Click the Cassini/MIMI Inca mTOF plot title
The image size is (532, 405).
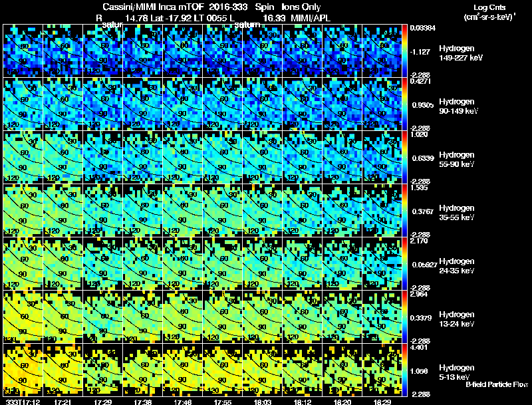[x=211, y=7]
